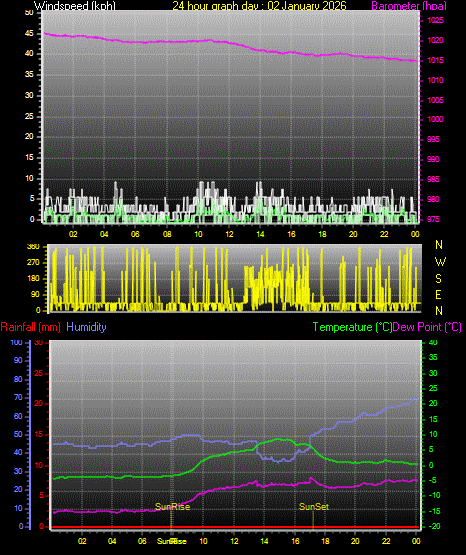
Task: Click the 40 temperature scale value
Action: [433, 342]
